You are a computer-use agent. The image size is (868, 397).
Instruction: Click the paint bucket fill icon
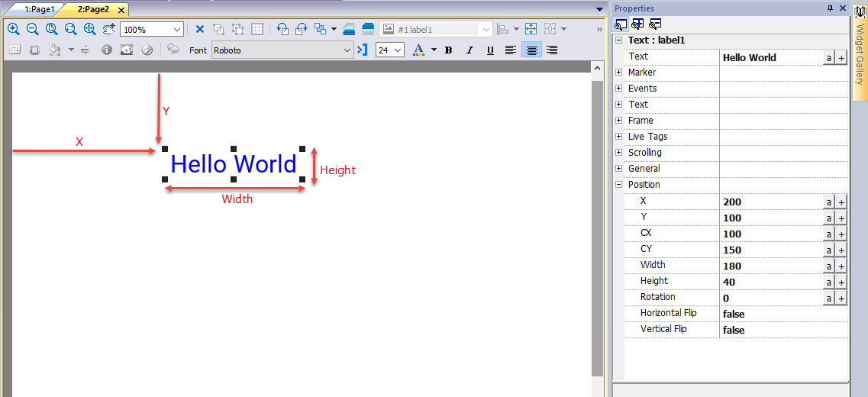pyautogui.click(x=55, y=50)
